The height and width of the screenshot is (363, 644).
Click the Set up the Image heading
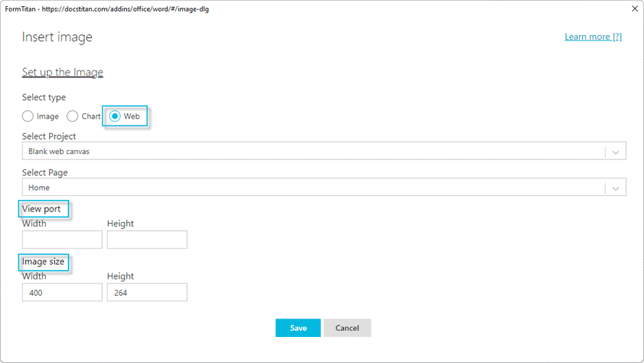[62, 73]
